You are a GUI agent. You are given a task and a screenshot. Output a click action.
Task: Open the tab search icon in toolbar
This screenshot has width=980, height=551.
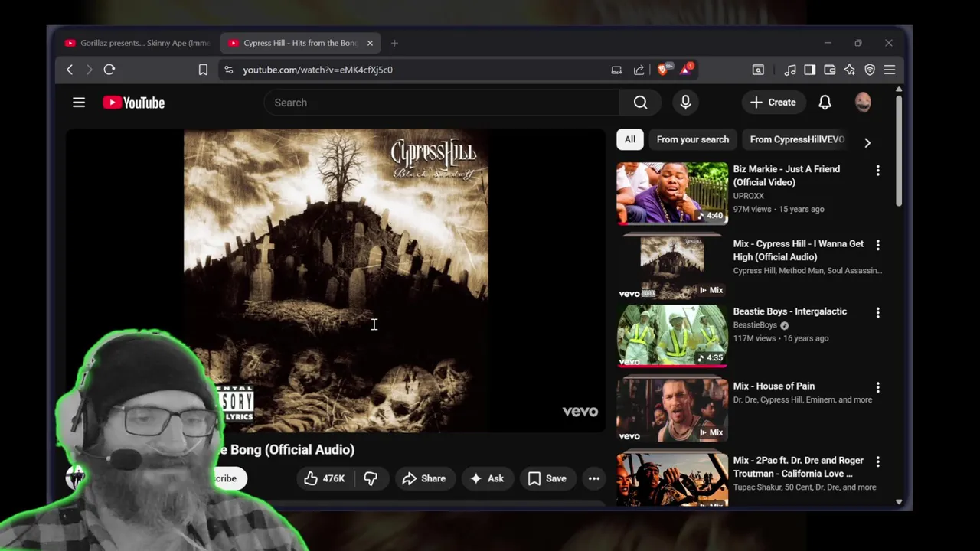[758, 70]
